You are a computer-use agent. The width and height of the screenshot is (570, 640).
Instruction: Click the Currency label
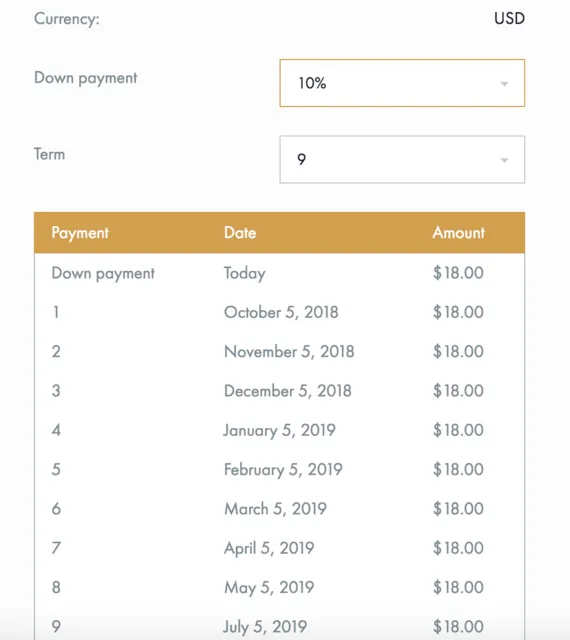click(67, 19)
